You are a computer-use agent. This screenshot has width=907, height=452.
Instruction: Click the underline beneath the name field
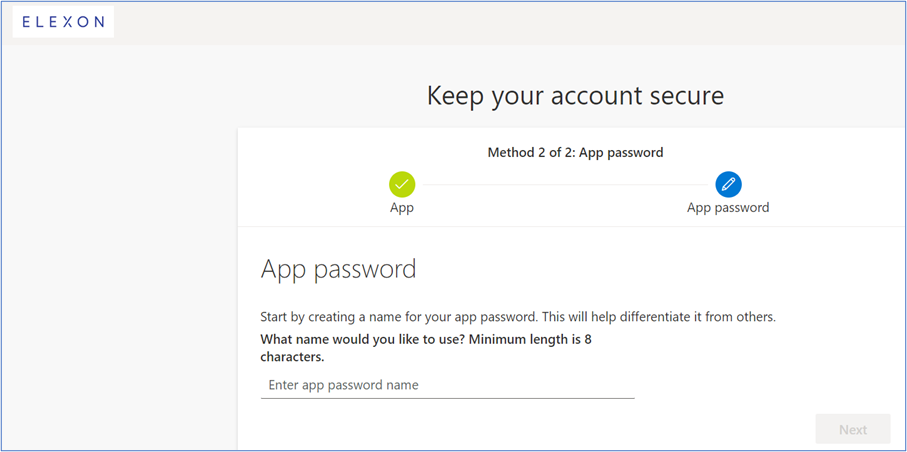tap(447, 398)
